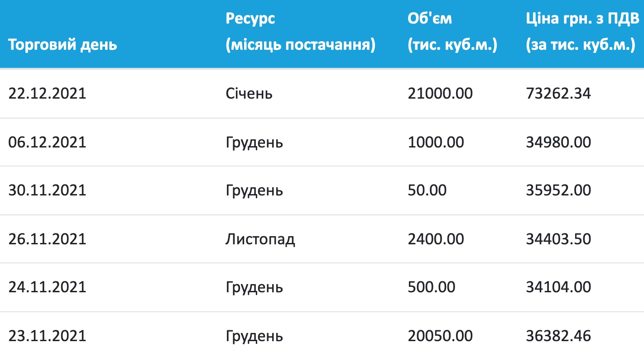Image resolution: width=644 pixels, height=352 pixels.
Task: Click the Ресурс (місяць постачання) column header
Action: click(x=300, y=32)
